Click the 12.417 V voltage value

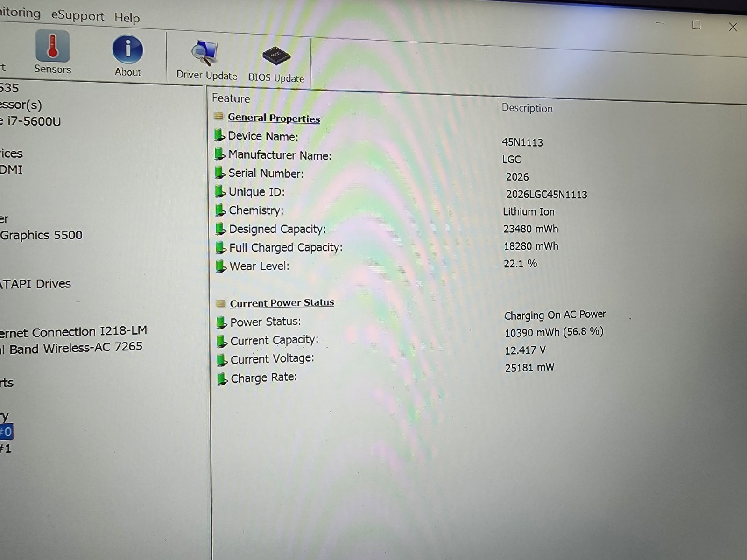coord(525,350)
